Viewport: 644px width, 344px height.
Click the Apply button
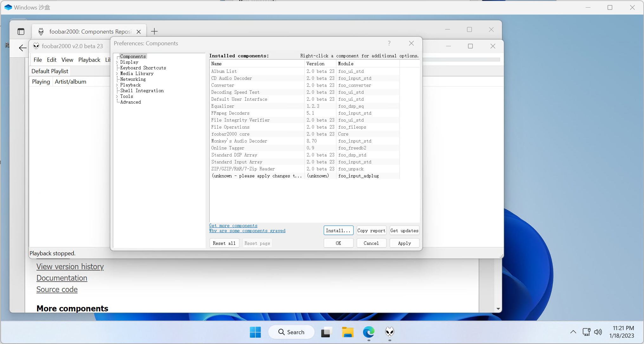404,243
